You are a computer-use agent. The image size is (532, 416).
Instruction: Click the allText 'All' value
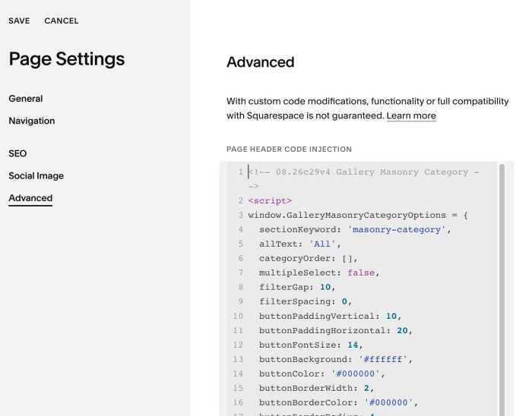click(322, 244)
